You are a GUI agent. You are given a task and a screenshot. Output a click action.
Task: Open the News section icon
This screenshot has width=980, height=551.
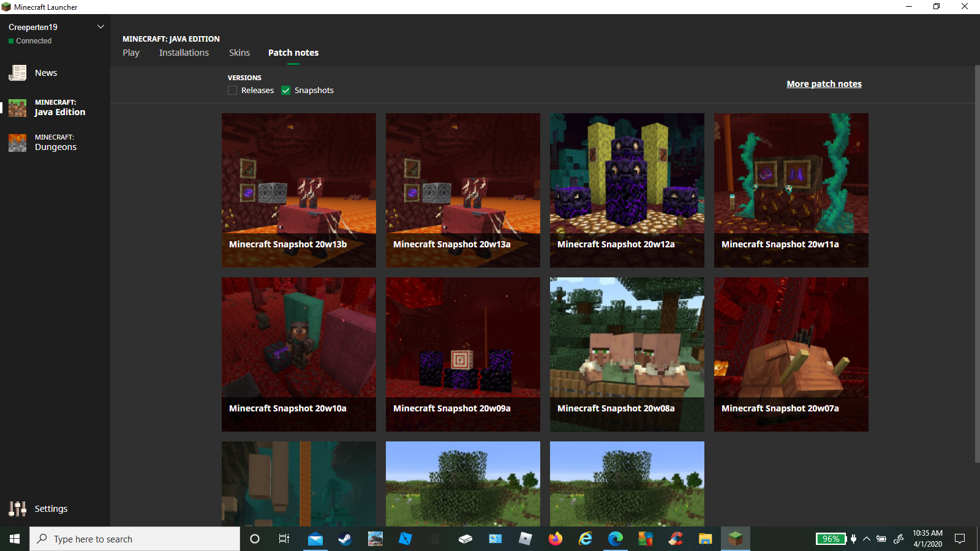click(x=17, y=73)
